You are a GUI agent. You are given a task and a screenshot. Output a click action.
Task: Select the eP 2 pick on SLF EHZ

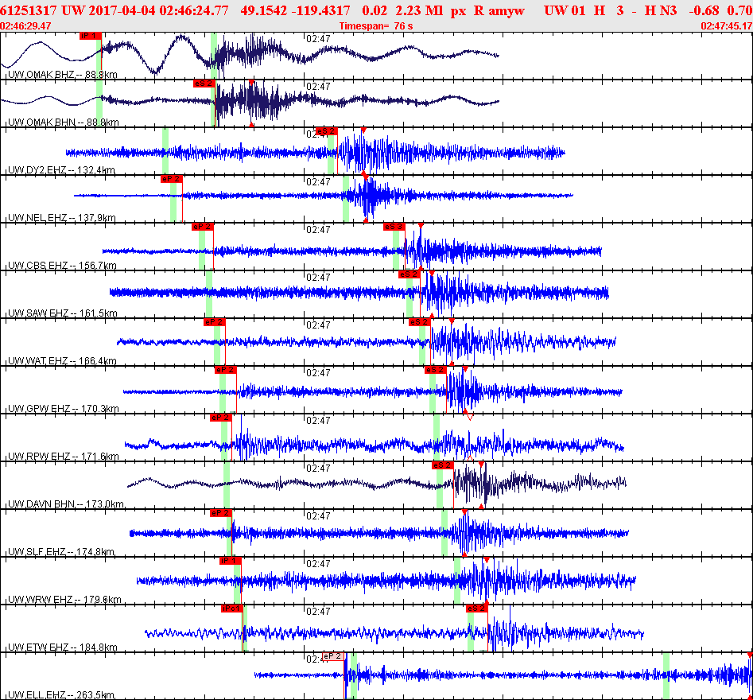(221, 512)
